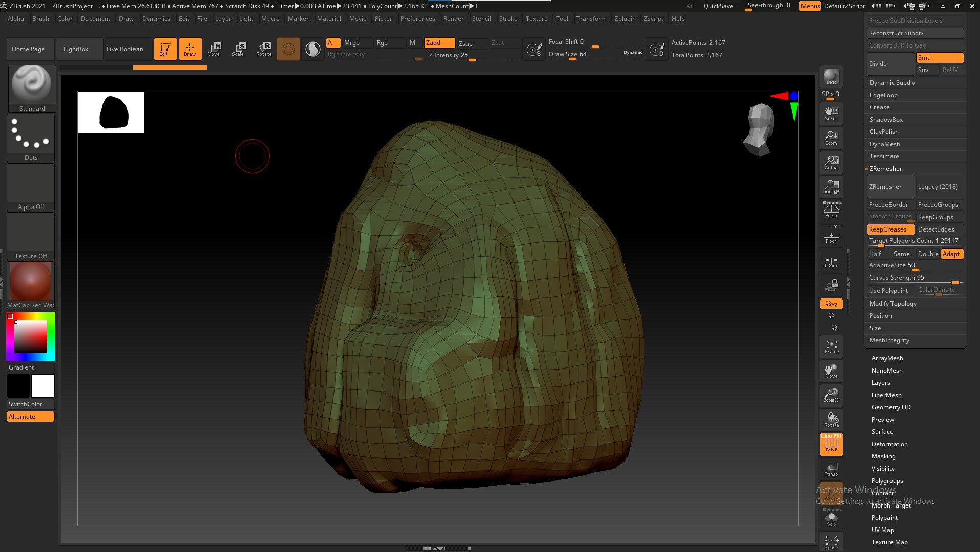Expand the Polygroups subpalette
This screenshot has height=552, width=980.
[887, 480]
